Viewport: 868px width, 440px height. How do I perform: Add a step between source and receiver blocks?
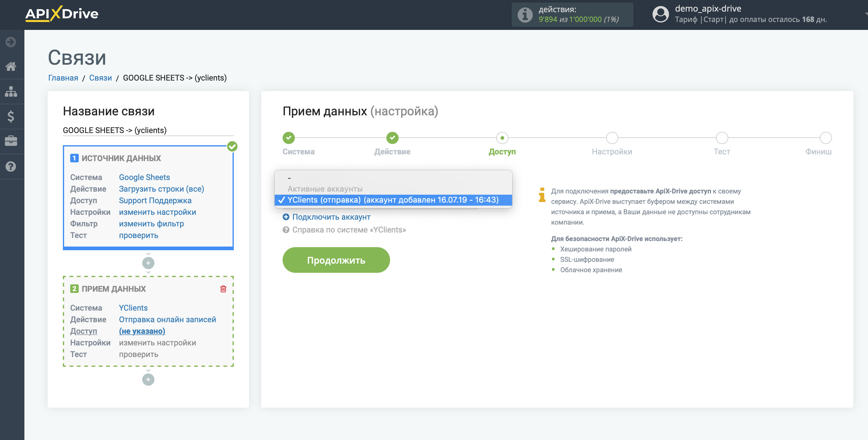(x=148, y=263)
